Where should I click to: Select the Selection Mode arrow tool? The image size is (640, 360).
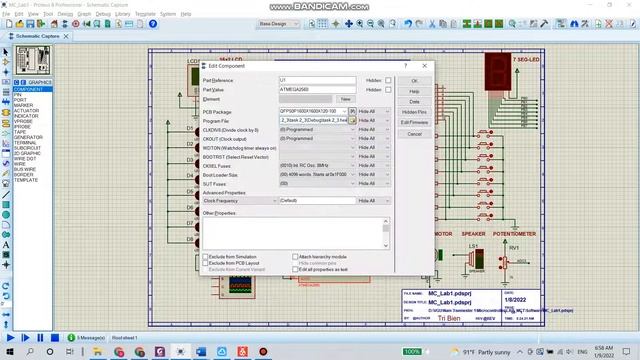6,52
